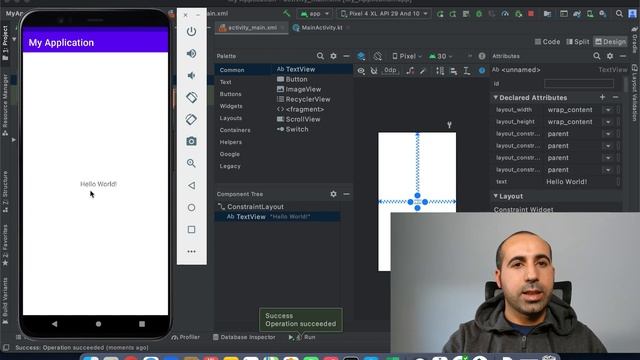Select ImageView in Palette list
Viewport: 640px width, 360px height.
pos(299,89)
